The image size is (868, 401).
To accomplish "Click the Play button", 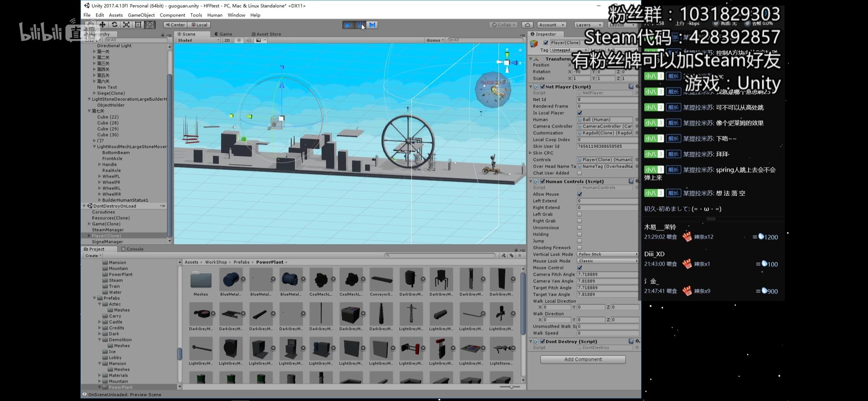I will point(348,25).
